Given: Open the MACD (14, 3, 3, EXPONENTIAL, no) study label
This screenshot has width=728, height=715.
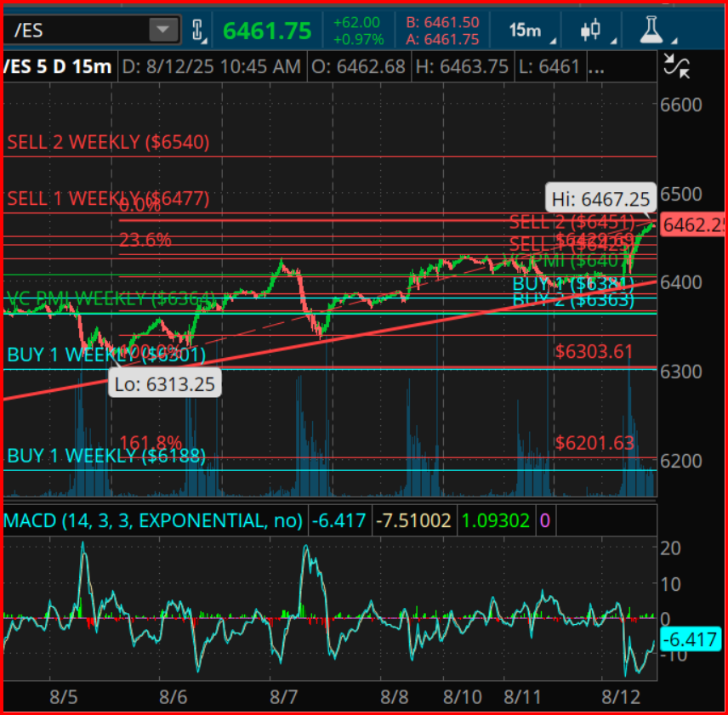Looking at the screenshot, I should click(153, 520).
